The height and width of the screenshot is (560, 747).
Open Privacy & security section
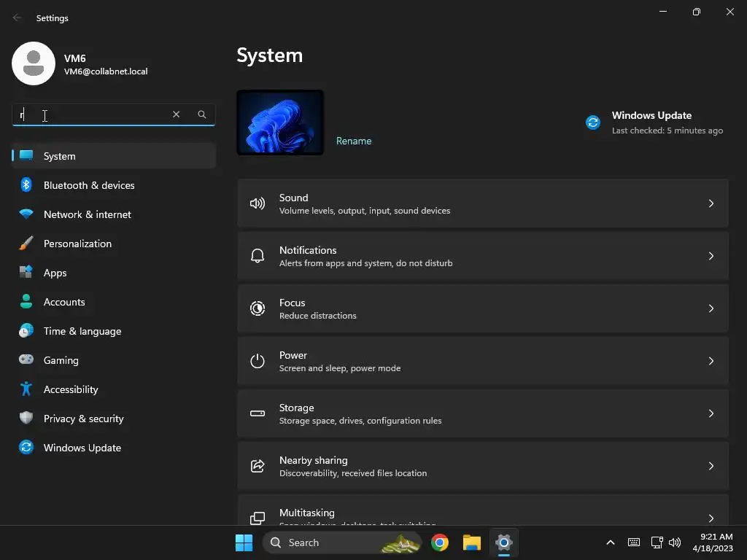[114, 419]
